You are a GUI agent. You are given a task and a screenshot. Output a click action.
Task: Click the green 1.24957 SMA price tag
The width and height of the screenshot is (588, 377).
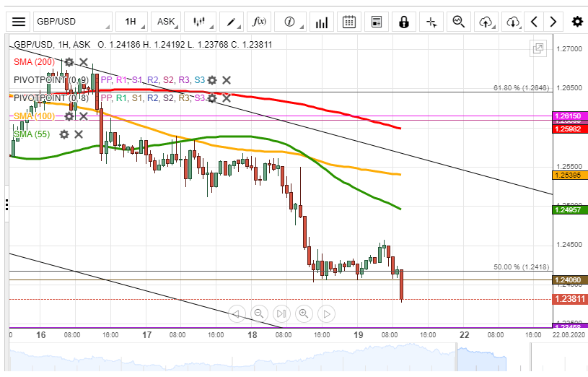click(570, 210)
